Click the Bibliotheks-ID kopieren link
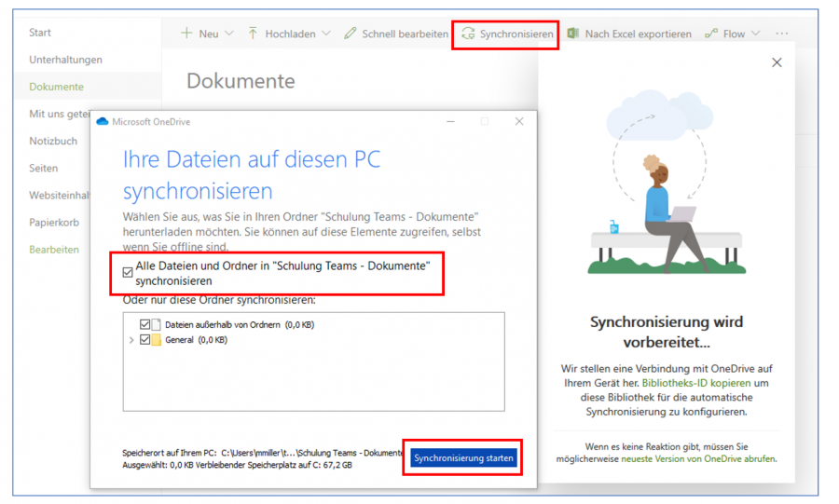This screenshot has height=504, width=839. [x=696, y=383]
